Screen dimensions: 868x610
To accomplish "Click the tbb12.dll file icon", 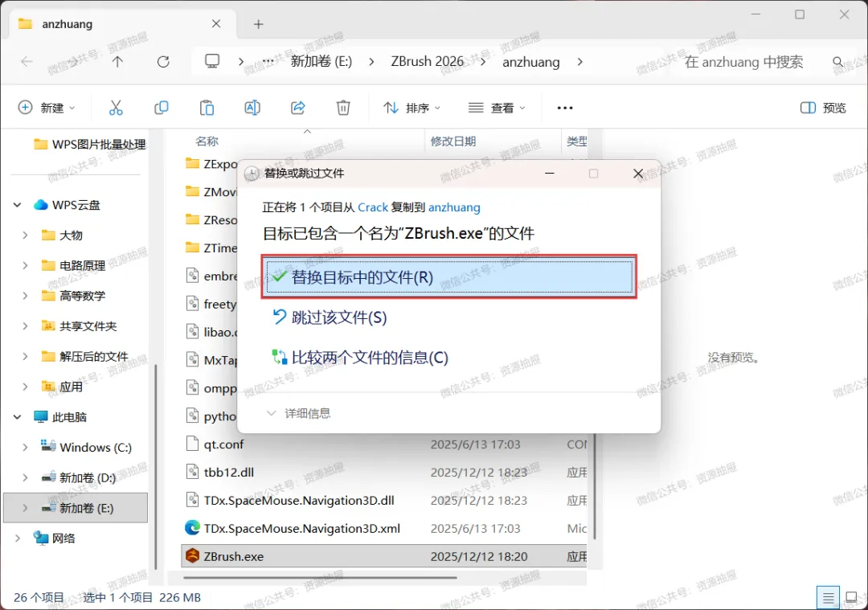I will pyautogui.click(x=192, y=472).
